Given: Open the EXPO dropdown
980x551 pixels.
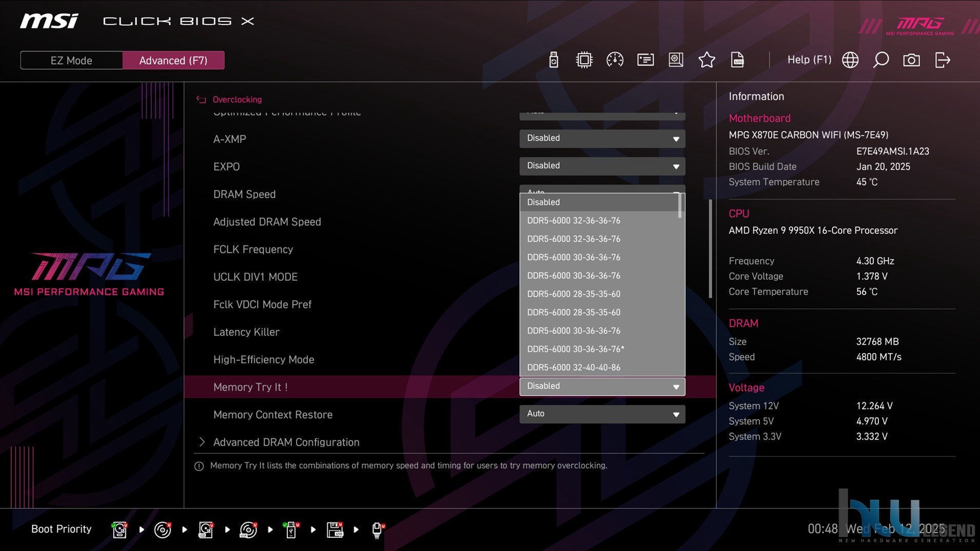Looking at the screenshot, I should click(602, 166).
